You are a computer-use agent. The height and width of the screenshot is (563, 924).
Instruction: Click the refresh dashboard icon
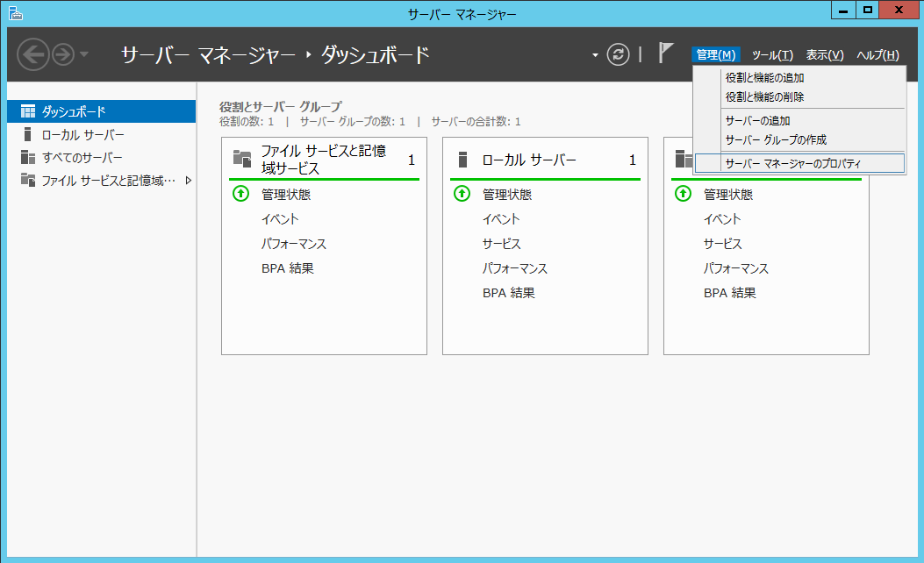619,54
